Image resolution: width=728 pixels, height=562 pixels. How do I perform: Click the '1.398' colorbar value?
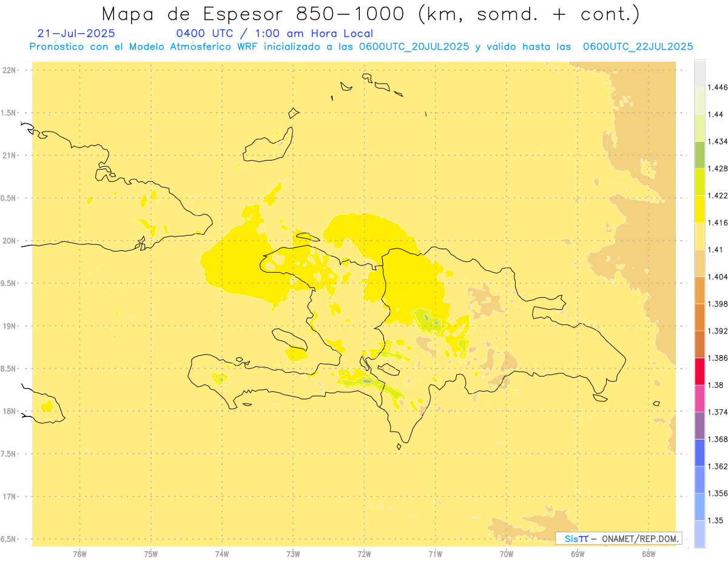tap(718, 304)
